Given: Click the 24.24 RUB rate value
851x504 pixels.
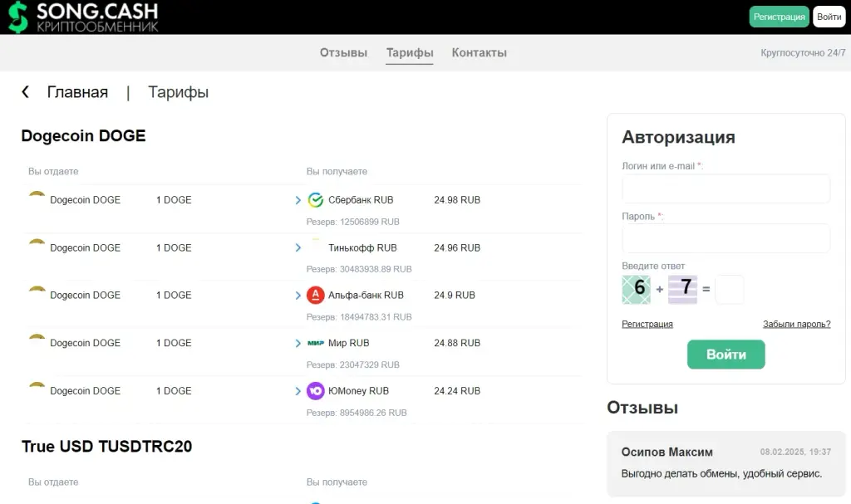Looking at the screenshot, I should (457, 391).
